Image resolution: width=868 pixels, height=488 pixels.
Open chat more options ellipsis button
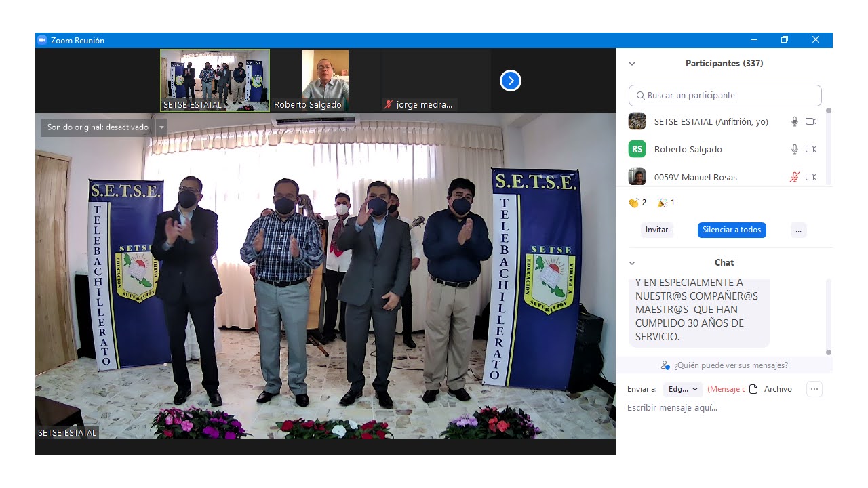click(814, 389)
